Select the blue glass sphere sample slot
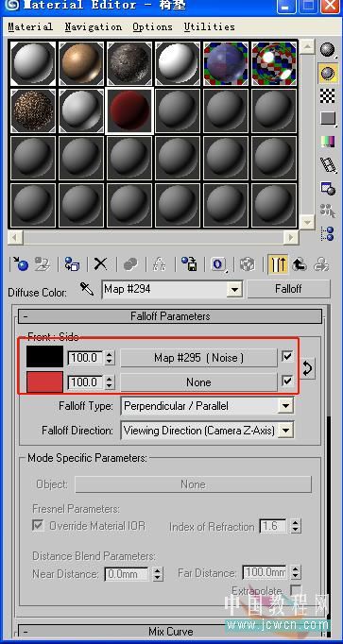This screenshot has height=644, width=343. point(227,63)
